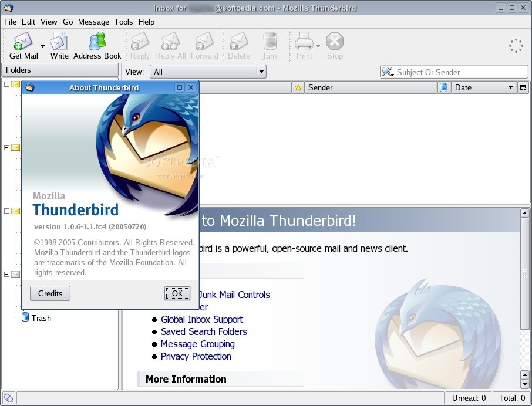Sort messages by Date column
532x406 pixels.
tap(484, 88)
